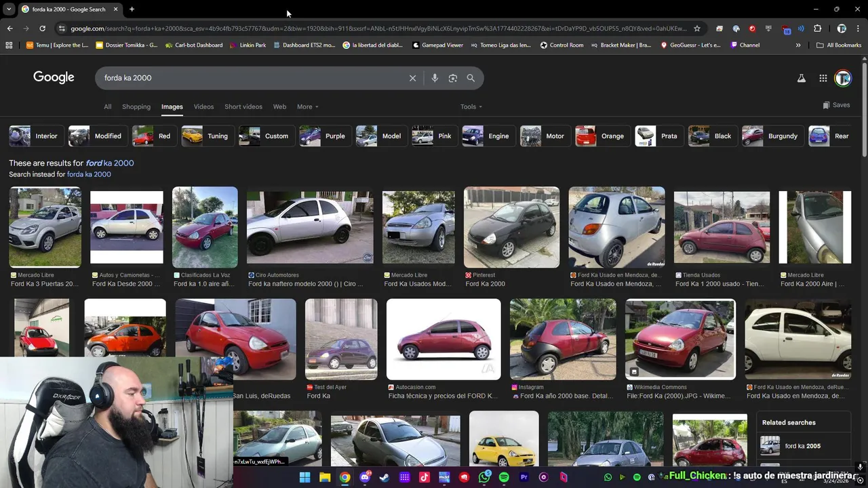This screenshot has height=488, width=868.
Task: Open Spotify from the taskbar
Action: (504, 477)
